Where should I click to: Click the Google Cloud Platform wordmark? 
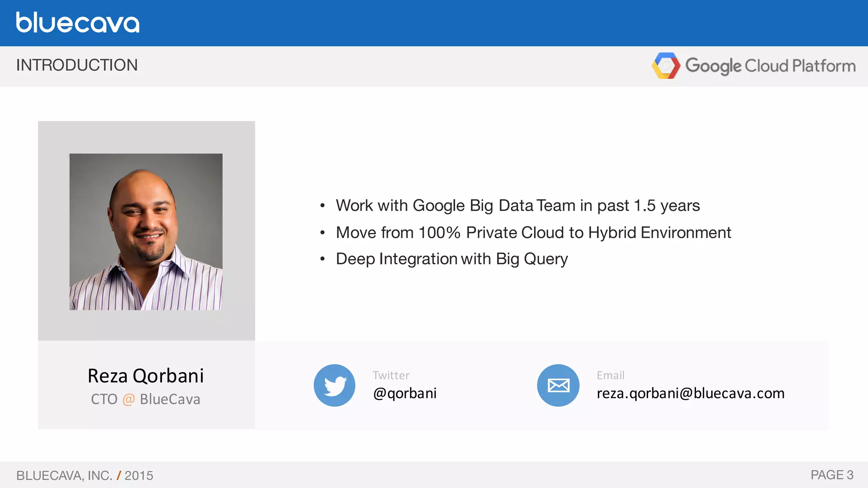pos(770,66)
